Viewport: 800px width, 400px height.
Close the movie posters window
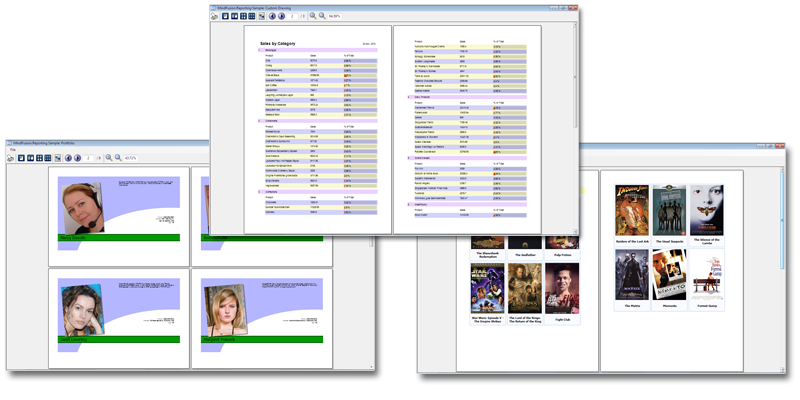(780, 146)
